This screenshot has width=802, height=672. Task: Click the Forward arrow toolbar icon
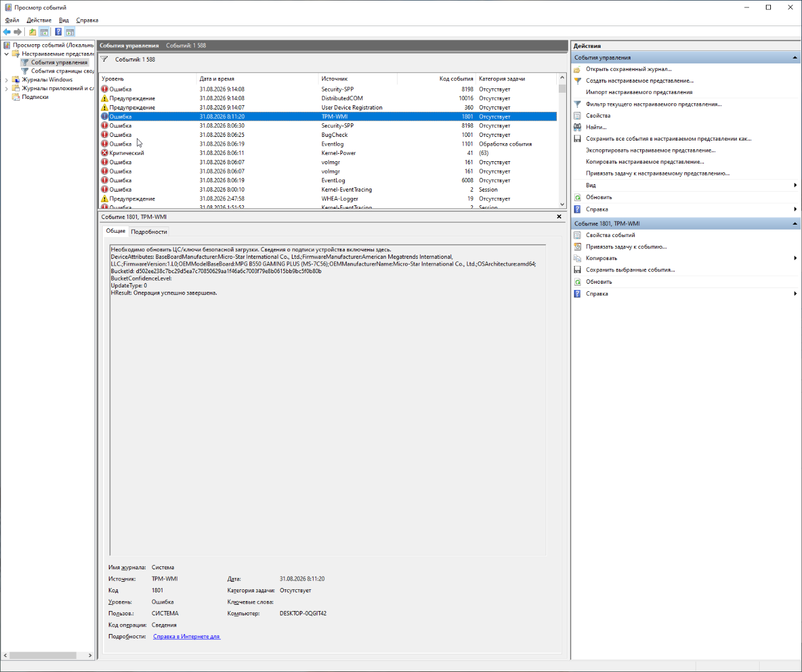(x=17, y=32)
